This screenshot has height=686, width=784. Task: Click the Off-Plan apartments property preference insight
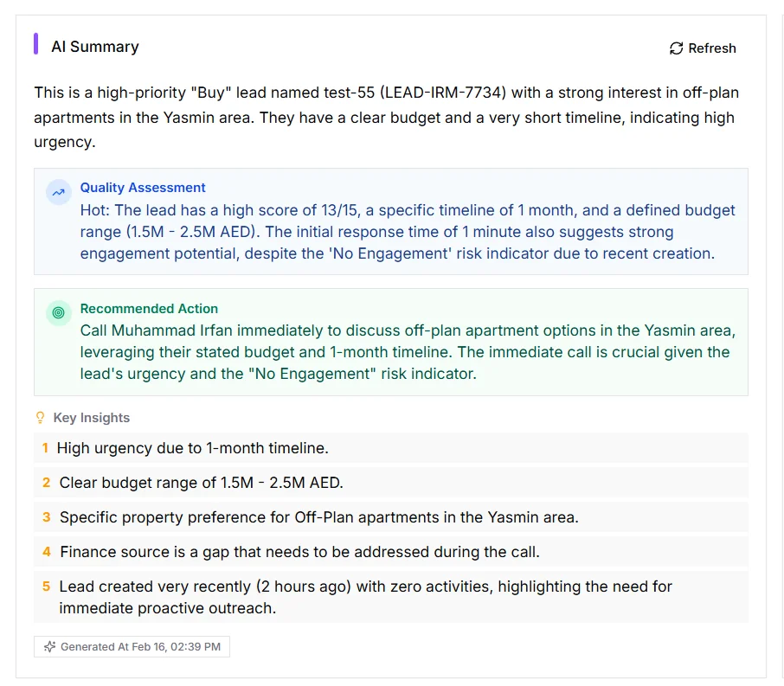click(318, 517)
